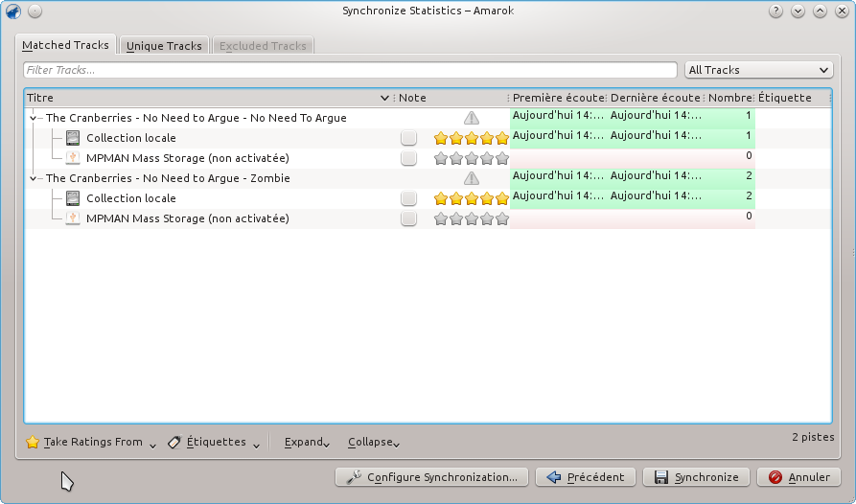Tick rating checkbox for Collection locale under Zombie
Viewport: 856px width, 504px height.
[408, 198]
